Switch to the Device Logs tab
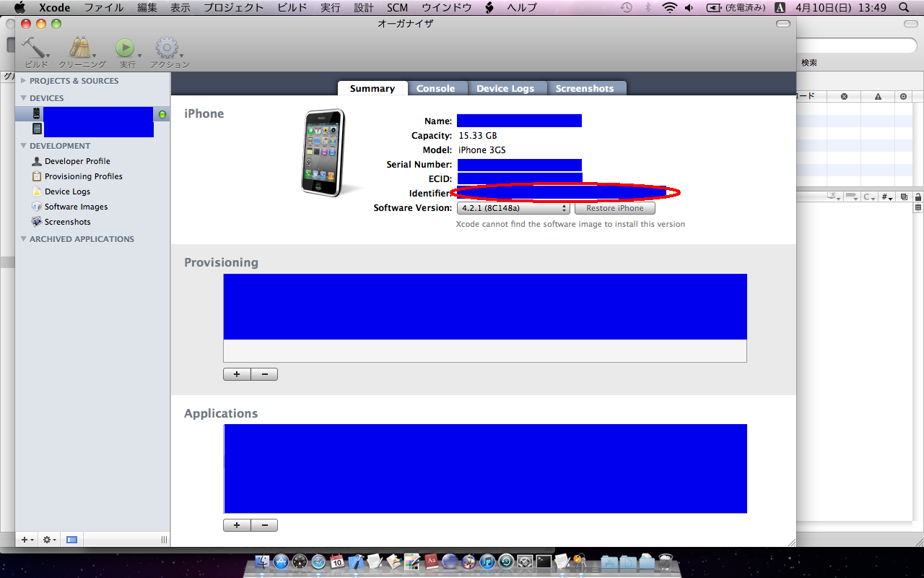924x578 pixels. coord(505,88)
